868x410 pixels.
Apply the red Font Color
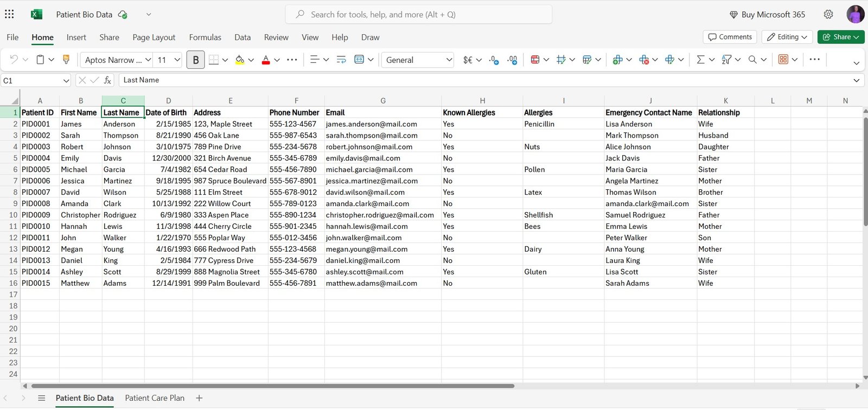(x=266, y=60)
